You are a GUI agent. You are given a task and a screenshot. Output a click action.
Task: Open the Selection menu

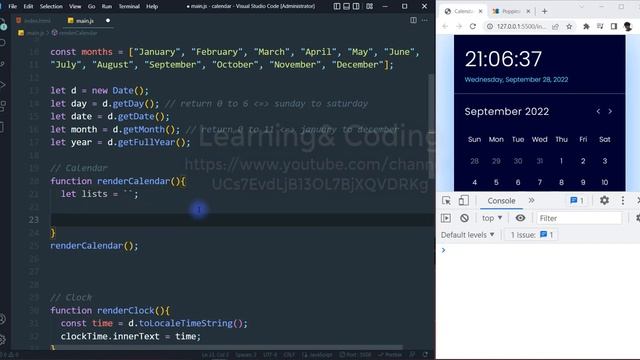tap(51, 6)
